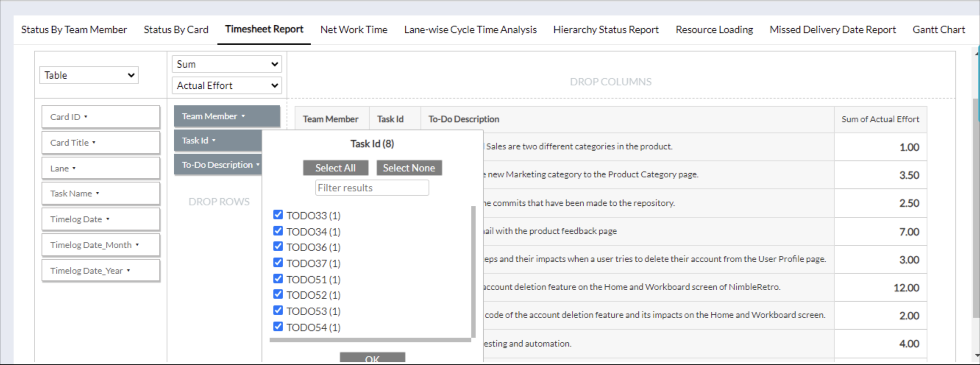Toggle the TODO54 checkbox
Image resolution: width=980 pixels, height=365 pixels.
pyautogui.click(x=278, y=327)
